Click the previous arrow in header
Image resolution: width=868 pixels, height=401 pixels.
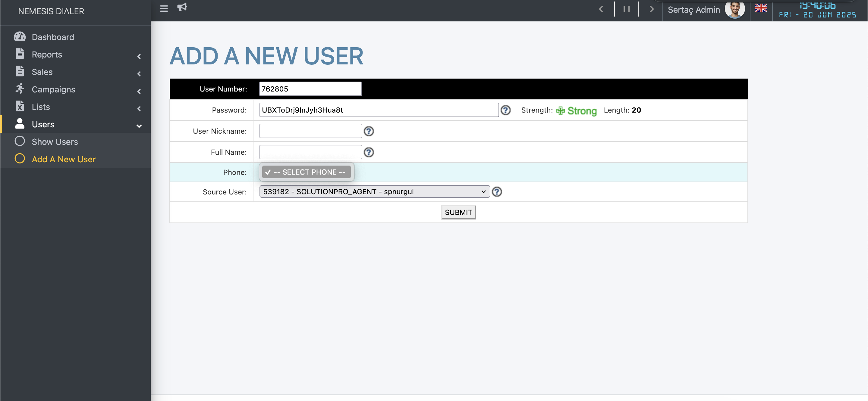tap(601, 9)
